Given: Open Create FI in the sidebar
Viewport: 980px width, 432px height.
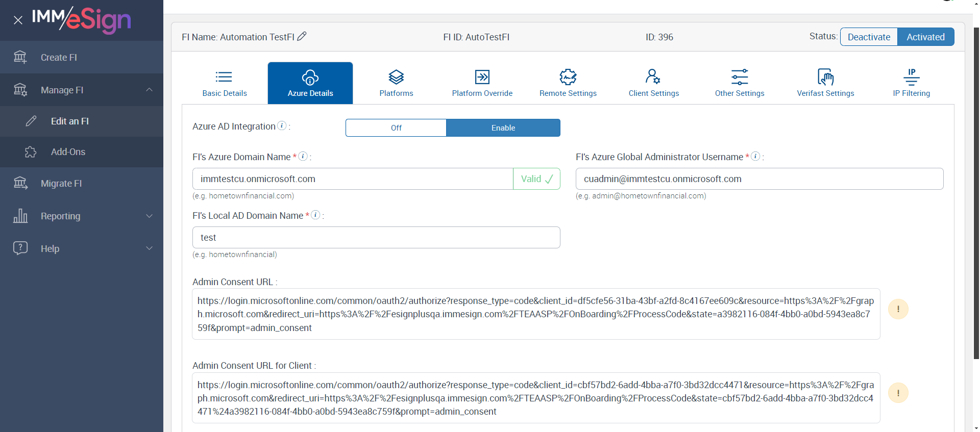Looking at the screenshot, I should click(82, 57).
